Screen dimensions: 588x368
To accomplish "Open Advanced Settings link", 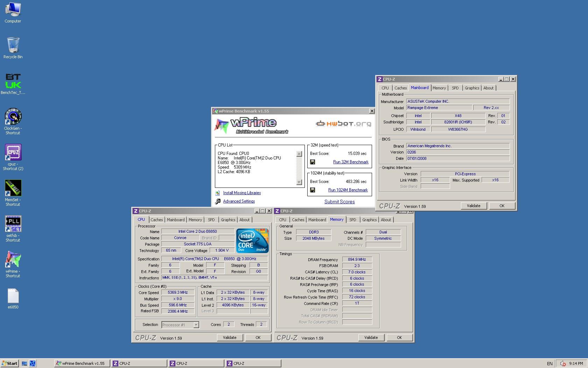I will 239,201.
